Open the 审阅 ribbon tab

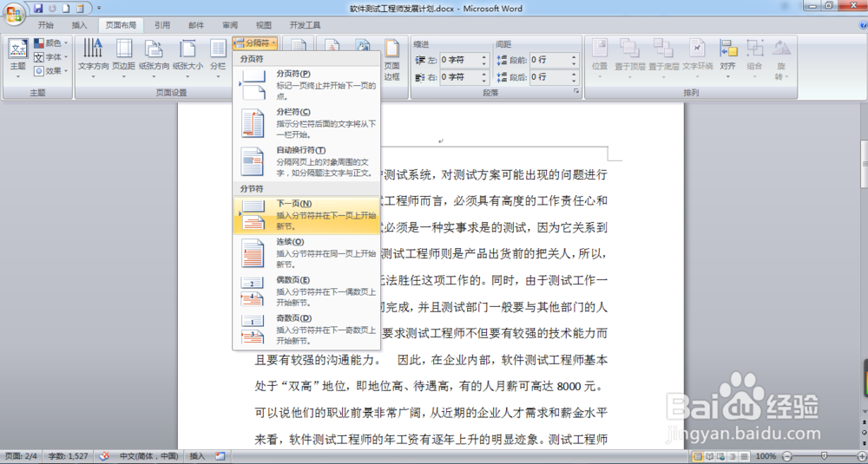pyautogui.click(x=230, y=25)
